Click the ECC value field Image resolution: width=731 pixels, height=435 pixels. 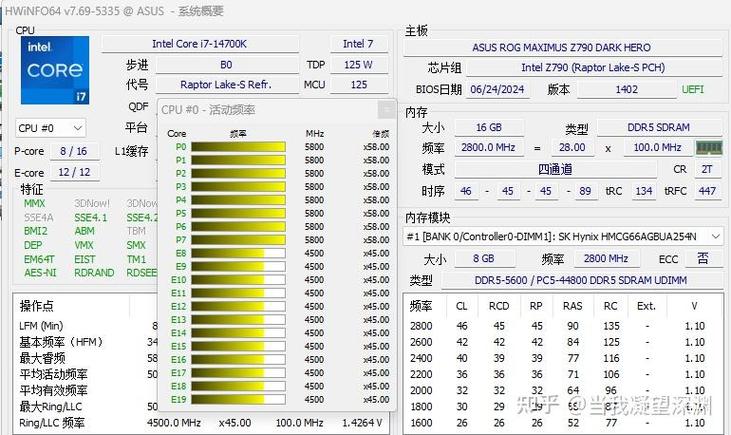pos(703,258)
